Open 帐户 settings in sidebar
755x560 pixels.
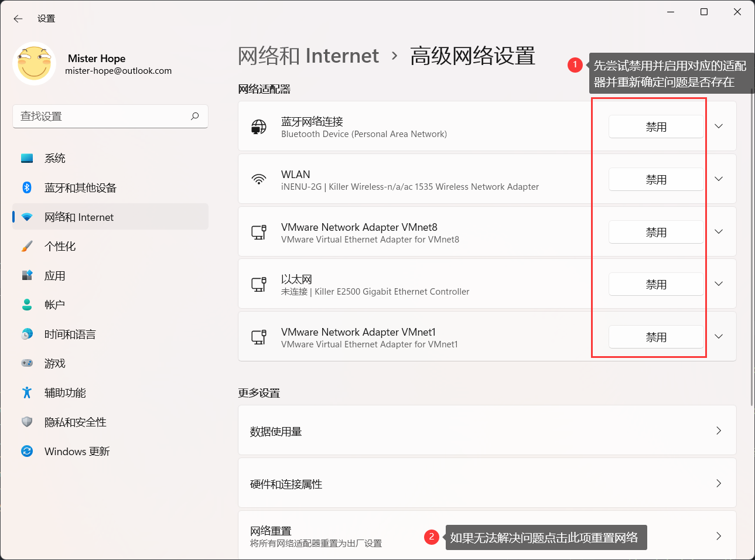pos(110,305)
